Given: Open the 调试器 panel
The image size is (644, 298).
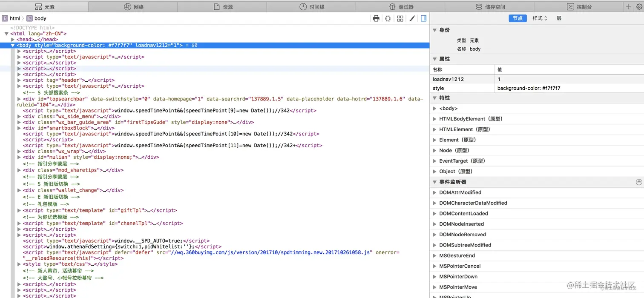Looking at the screenshot, I should [x=401, y=6].
